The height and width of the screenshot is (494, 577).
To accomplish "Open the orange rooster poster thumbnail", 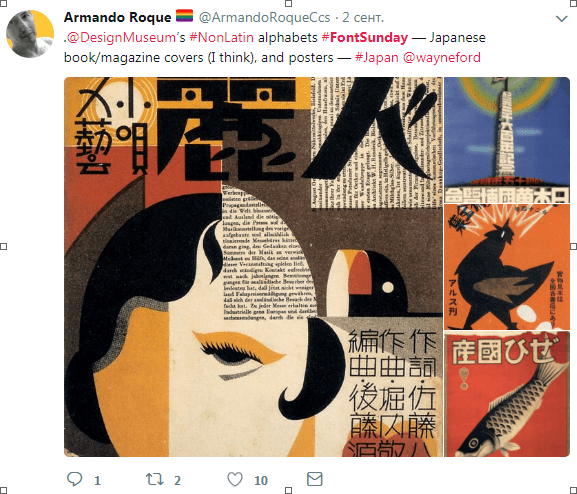I will (507, 267).
